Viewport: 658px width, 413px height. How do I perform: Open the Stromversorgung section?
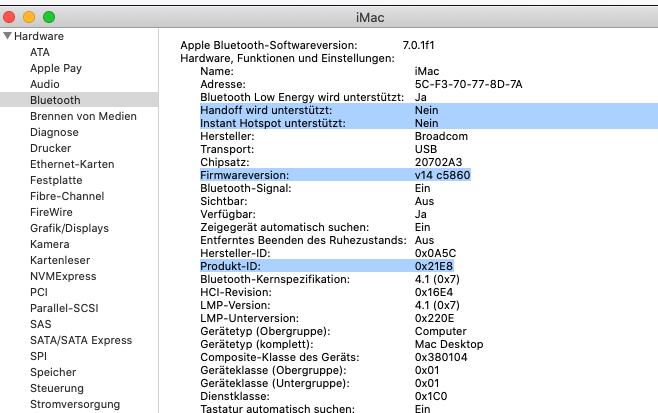(x=75, y=404)
